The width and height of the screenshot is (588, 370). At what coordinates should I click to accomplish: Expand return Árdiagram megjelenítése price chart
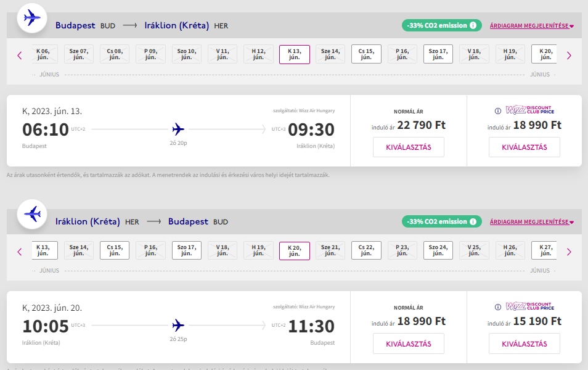[x=531, y=222]
